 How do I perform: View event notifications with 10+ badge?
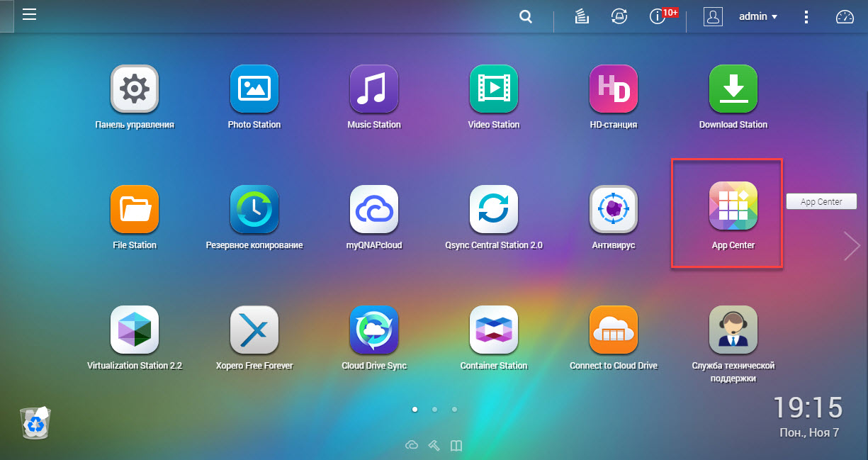[x=659, y=16]
